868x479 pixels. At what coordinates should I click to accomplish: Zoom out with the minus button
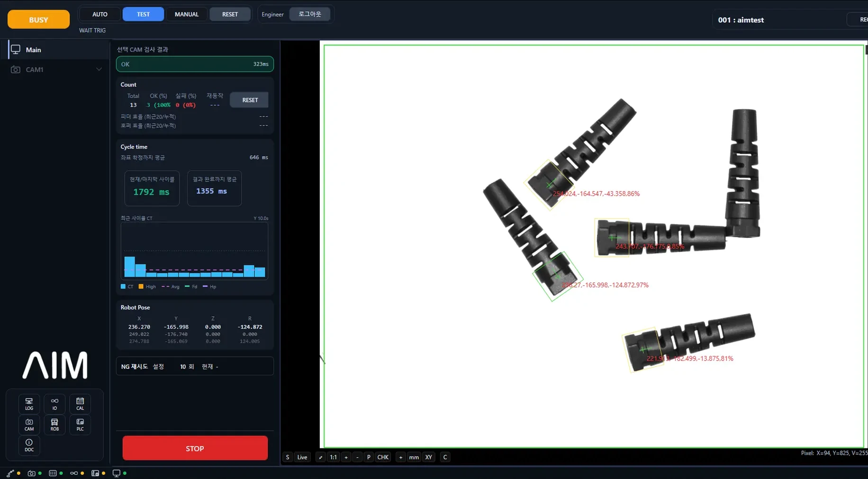pyautogui.click(x=357, y=457)
